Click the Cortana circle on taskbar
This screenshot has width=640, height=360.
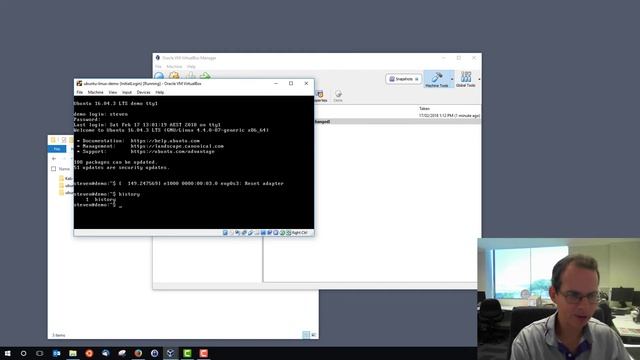pos(23,353)
